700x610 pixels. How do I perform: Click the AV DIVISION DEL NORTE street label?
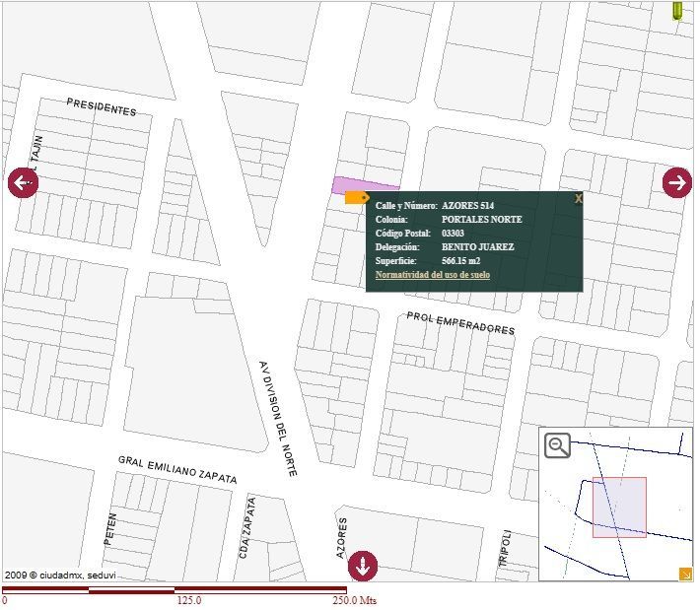(278, 419)
